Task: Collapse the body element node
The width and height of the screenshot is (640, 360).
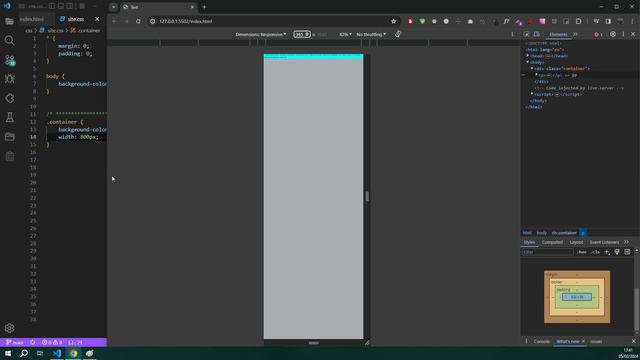Action: (528, 62)
